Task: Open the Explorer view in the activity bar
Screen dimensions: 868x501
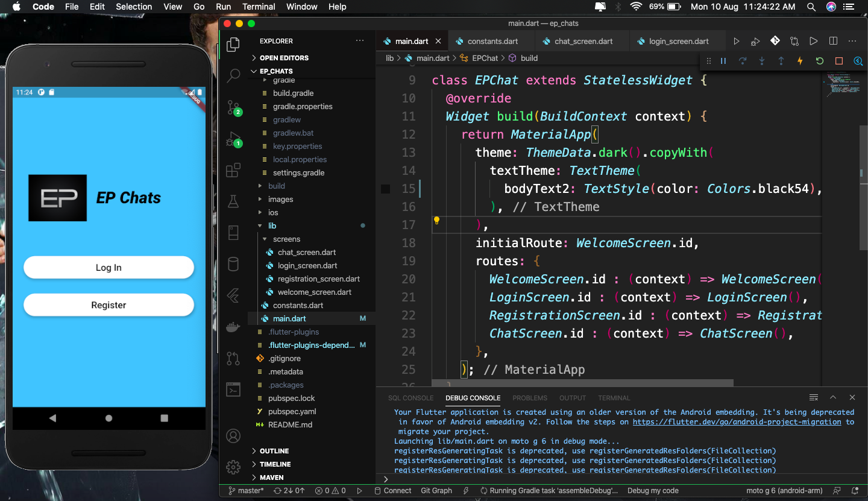Action: (x=233, y=45)
